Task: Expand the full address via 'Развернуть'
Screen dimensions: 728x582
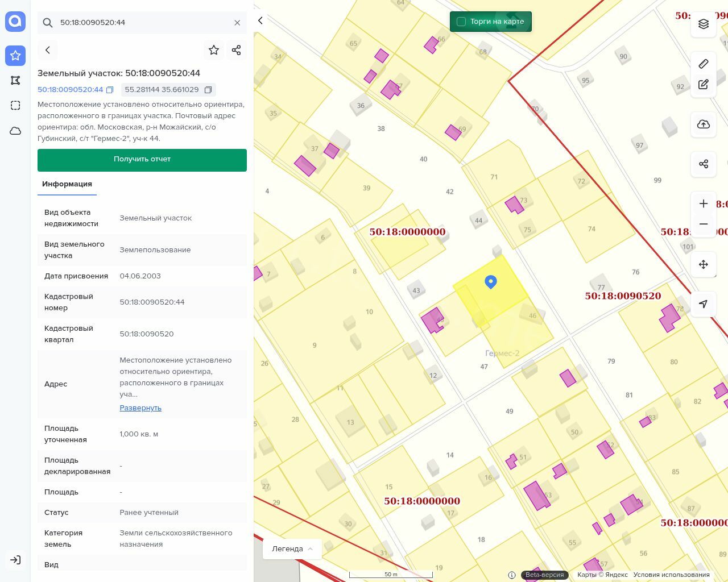Action: click(x=140, y=408)
